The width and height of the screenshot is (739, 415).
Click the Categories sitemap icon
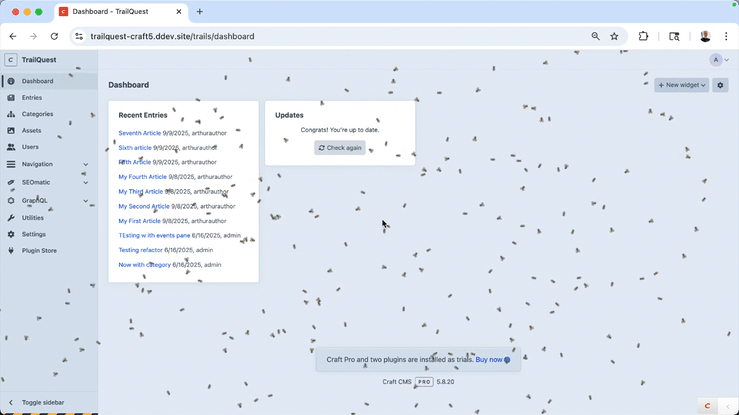(x=11, y=114)
